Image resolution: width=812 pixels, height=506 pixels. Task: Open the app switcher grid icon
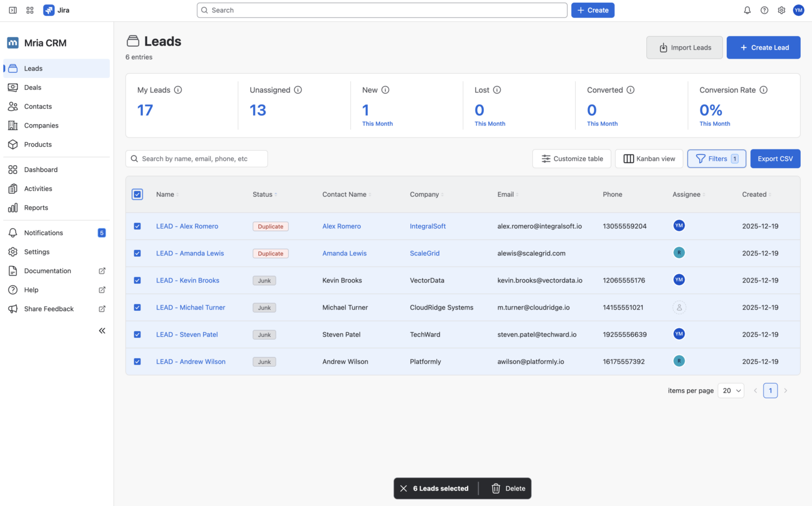pyautogui.click(x=30, y=10)
